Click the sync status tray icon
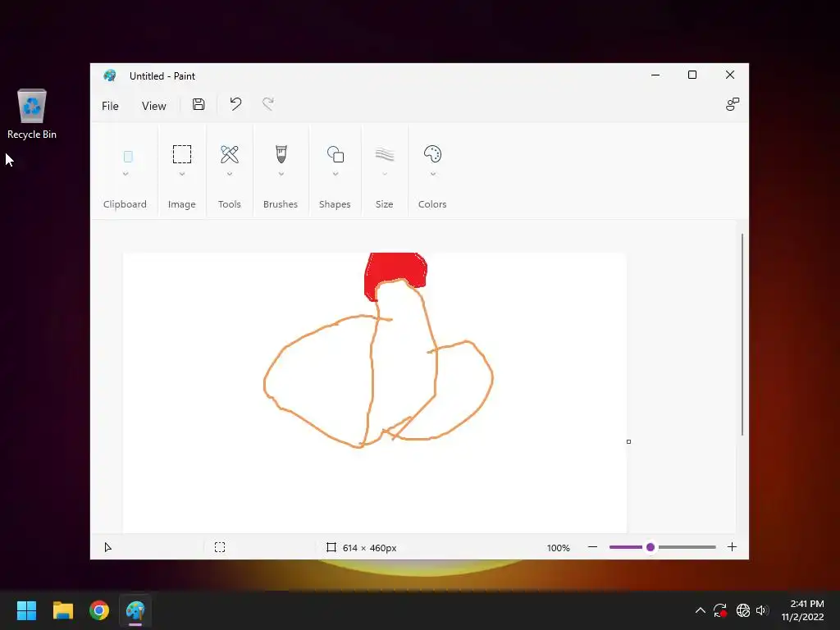The height and width of the screenshot is (630, 840). 720,610
